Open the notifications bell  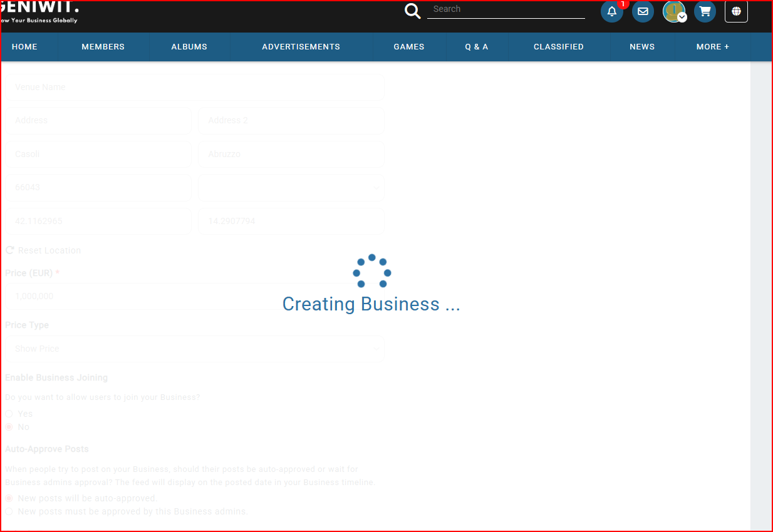point(611,11)
